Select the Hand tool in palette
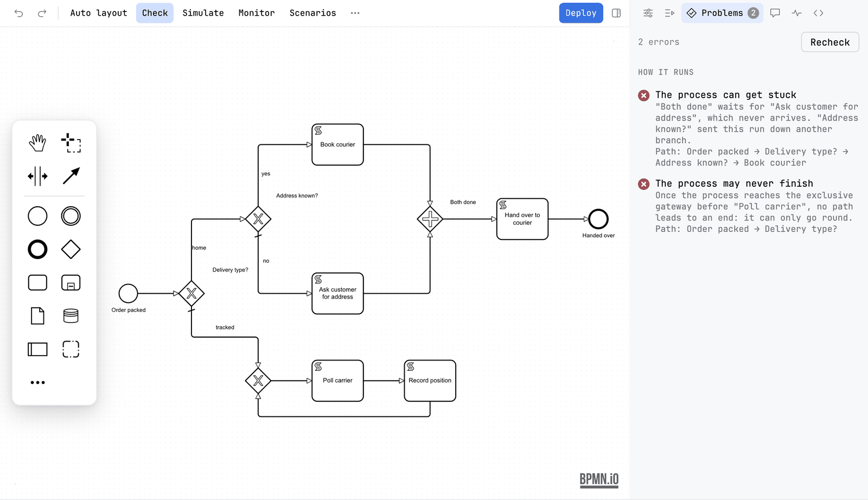This screenshot has height=500, width=868. (37, 143)
